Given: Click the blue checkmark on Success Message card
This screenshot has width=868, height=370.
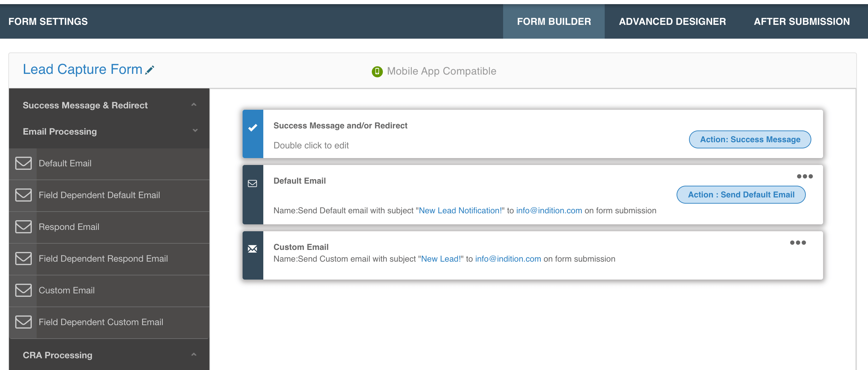Looking at the screenshot, I should point(253,128).
